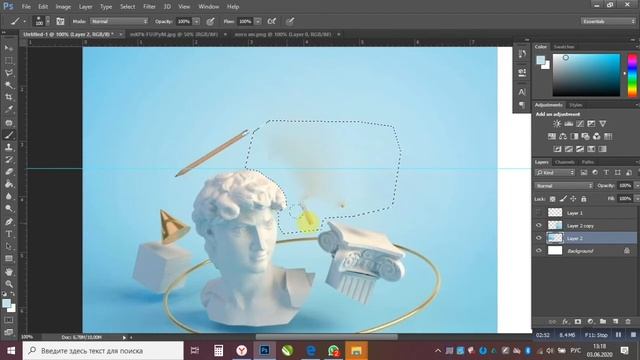640x360 pixels.
Task: Click the foreground color swatch in toolbox
Action: [x=6, y=304]
